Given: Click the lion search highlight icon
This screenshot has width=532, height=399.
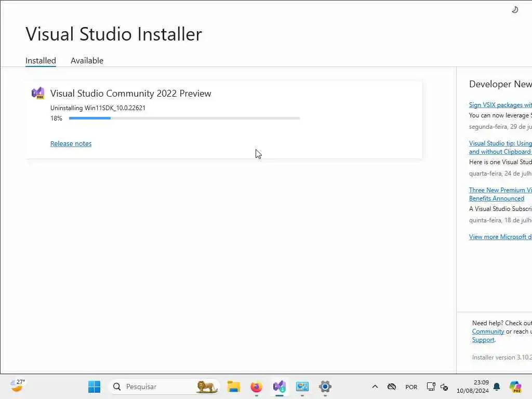Looking at the screenshot, I should pos(207,387).
